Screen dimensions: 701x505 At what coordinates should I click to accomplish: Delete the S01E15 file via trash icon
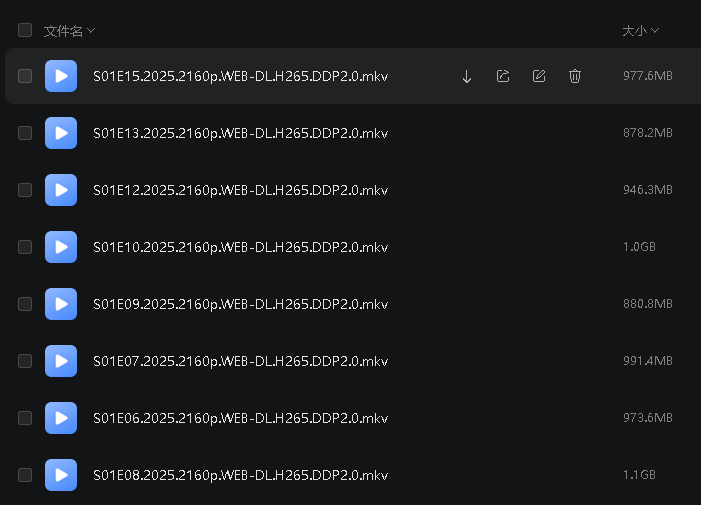[x=575, y=76]
